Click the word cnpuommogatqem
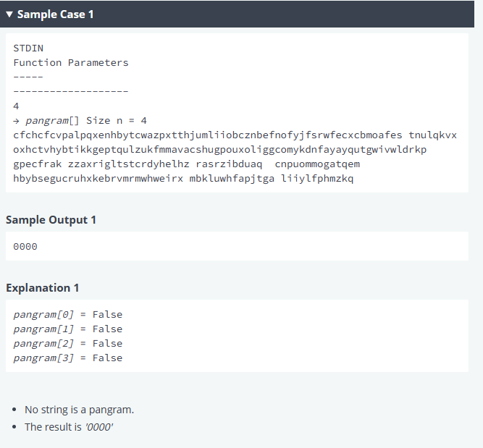 coord(317,164)
